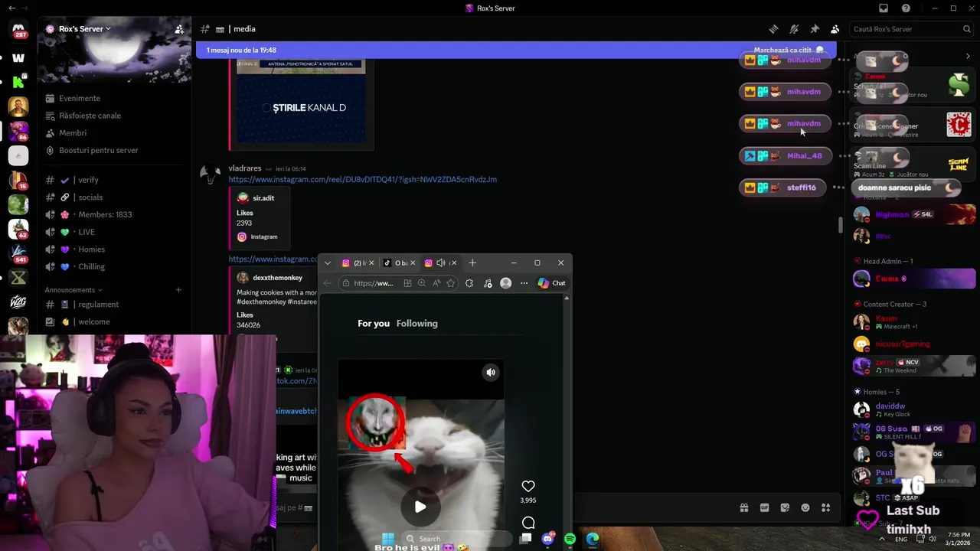Toggle the member list icon
The image size is (980, 551).
coord(835,29)
